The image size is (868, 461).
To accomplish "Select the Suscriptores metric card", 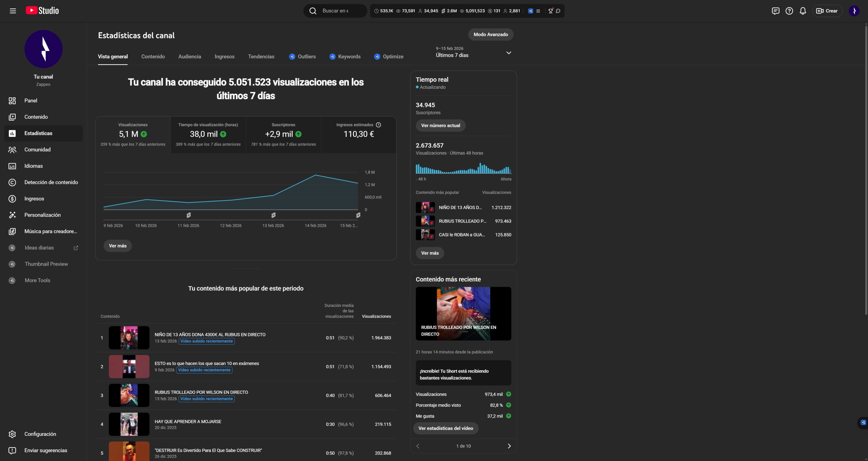I will pos(283,135).
